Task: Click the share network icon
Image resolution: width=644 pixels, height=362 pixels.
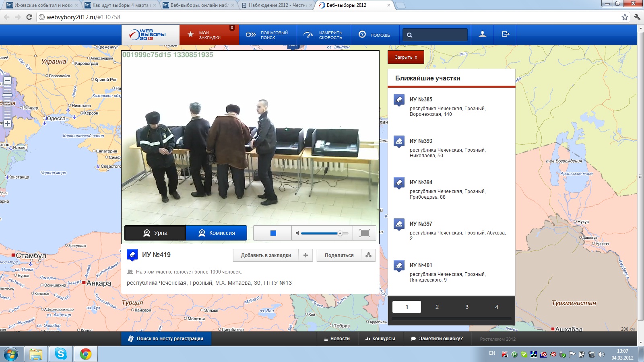Action: point(368,255)
